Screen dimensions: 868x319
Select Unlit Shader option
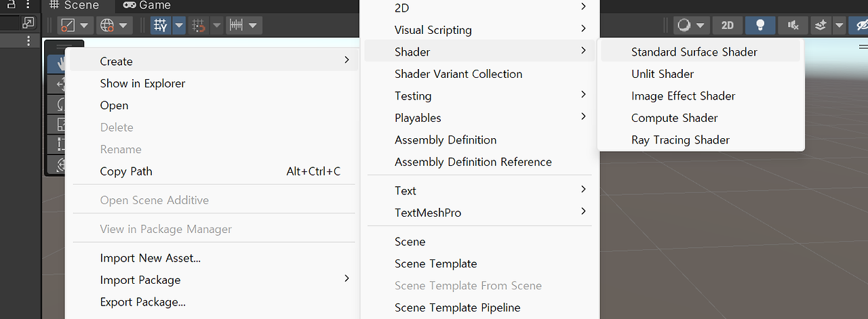tap(662, 74)
